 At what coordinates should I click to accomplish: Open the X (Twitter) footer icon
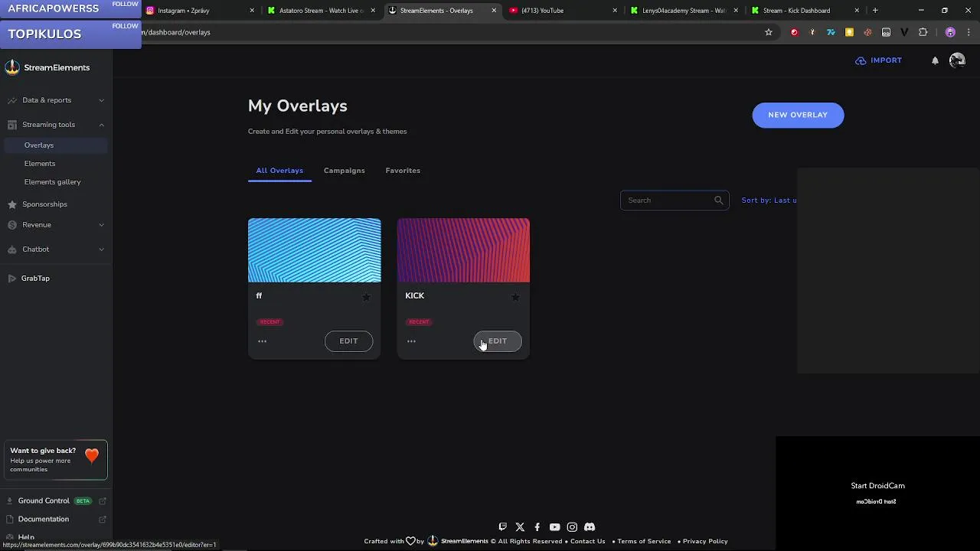520,527
